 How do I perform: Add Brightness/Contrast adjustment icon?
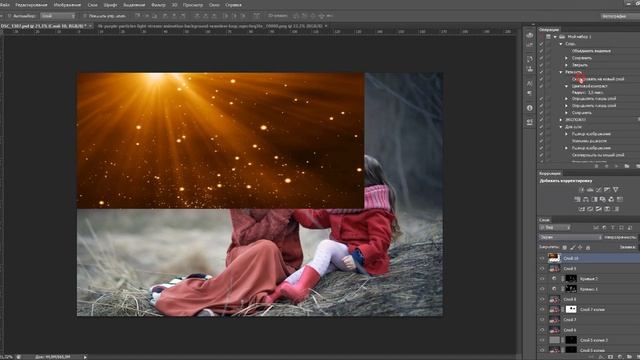click(581, 190)
